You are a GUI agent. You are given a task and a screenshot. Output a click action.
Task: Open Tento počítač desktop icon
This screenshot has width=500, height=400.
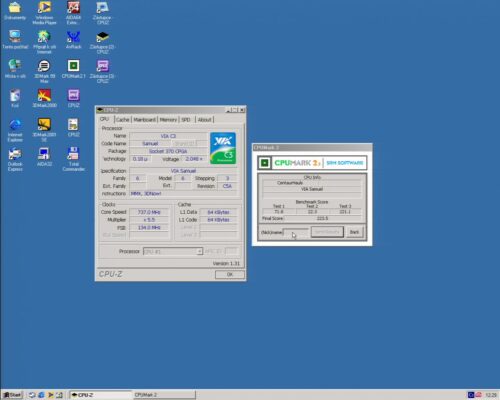tap(15, 40)
